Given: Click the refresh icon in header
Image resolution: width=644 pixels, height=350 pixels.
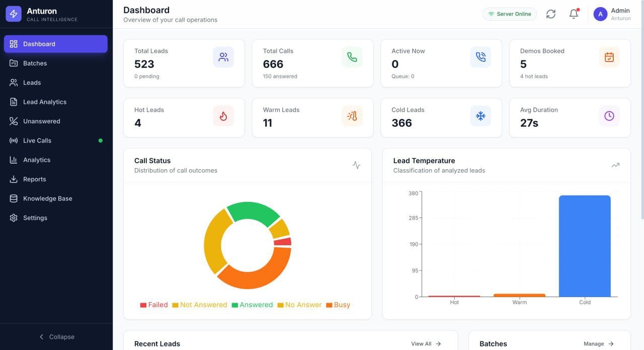Looking at the screenshot, I should click(551, 14).
